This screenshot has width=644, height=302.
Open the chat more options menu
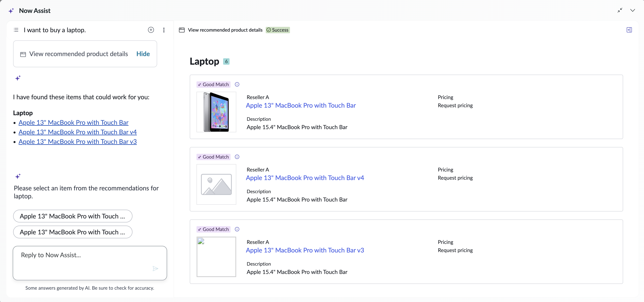coord(164,30)
